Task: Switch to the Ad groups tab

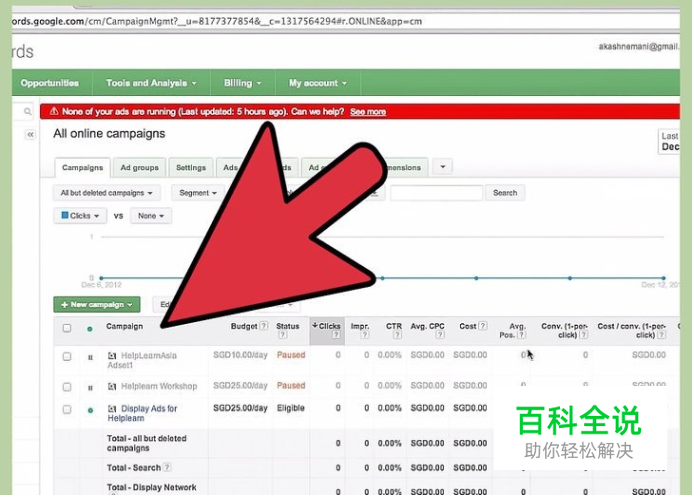Action: point(139,168)
